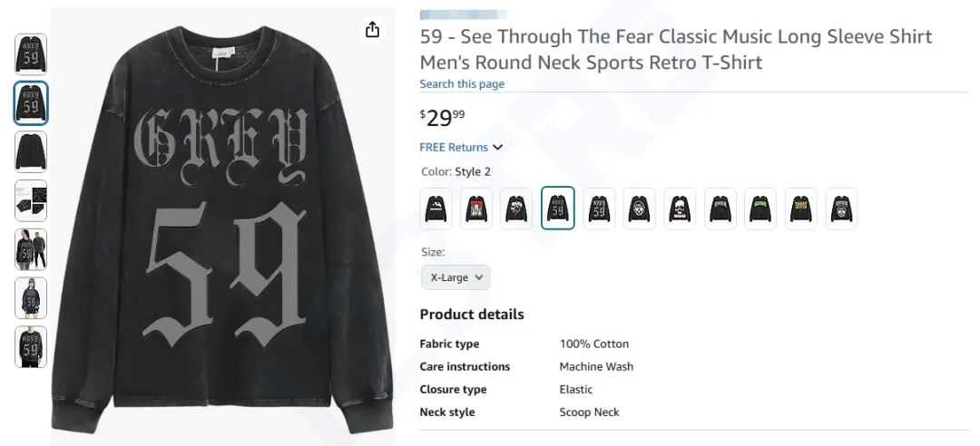Viewport: 980px width, 446px height.
Task: Select the first color style swatch
Action: (436, 208)
